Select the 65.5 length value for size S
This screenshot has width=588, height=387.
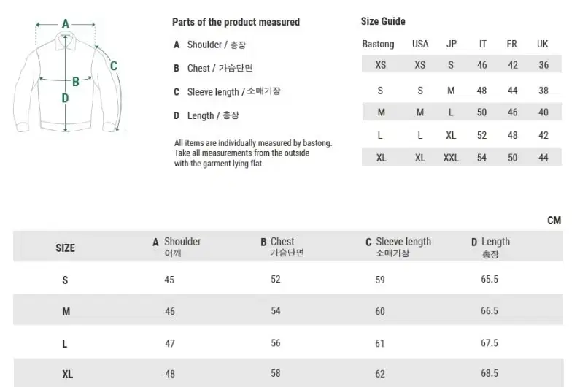click(x=490, y=279)
